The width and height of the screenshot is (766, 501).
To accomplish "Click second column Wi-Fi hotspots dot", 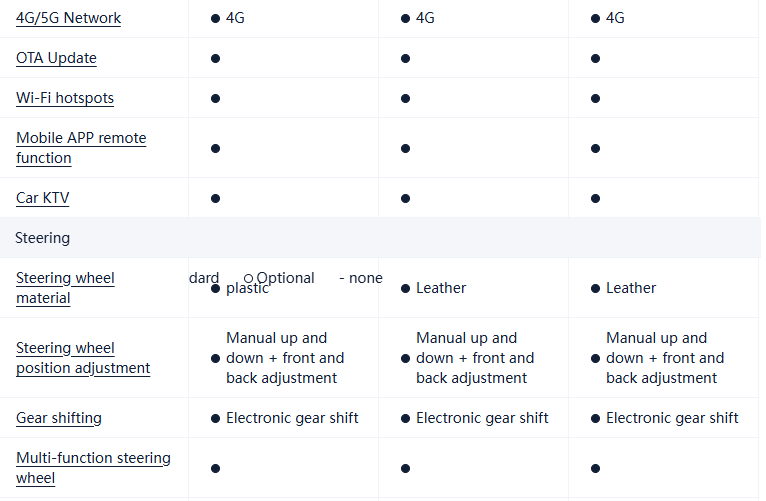I will [405, 98].
